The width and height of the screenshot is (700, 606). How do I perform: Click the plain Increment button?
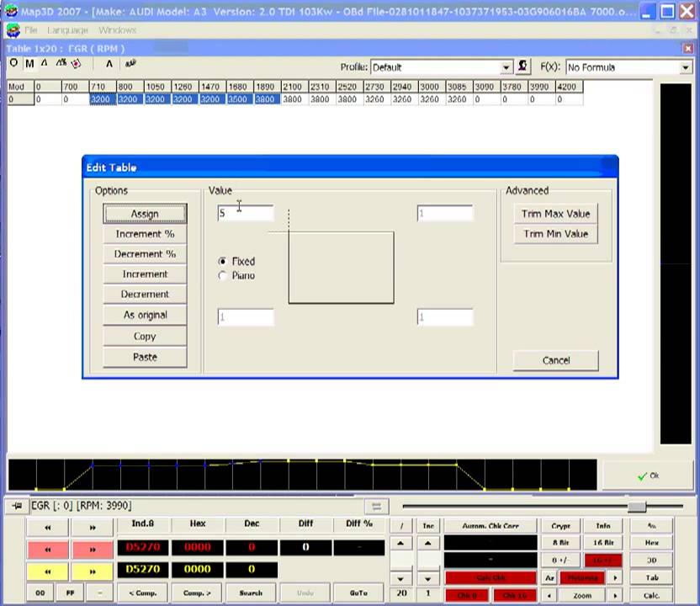coord(145,274)
